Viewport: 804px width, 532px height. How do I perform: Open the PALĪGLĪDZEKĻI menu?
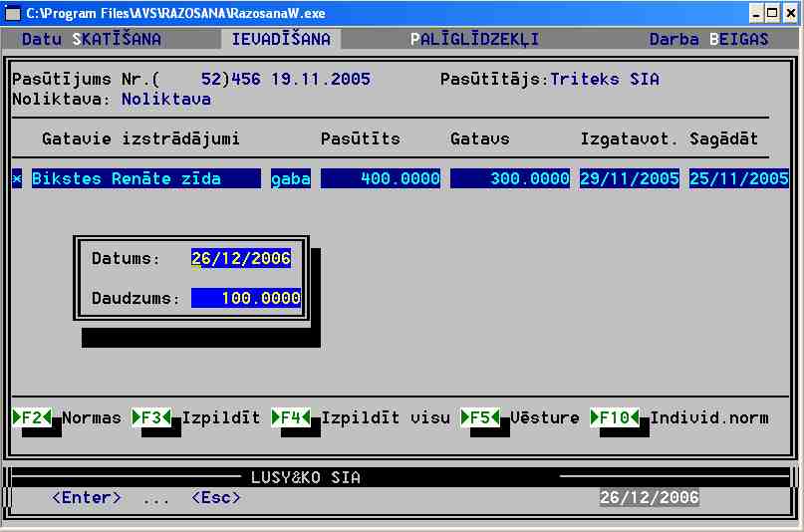click(474, 40)
